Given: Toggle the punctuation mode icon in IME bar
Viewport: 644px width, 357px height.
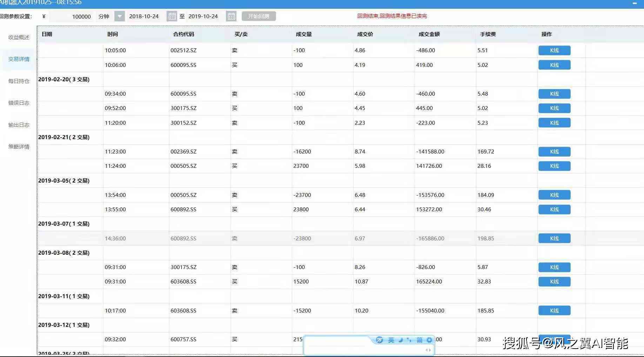Looking at the screenshot, I should click(x=409, y=340).
